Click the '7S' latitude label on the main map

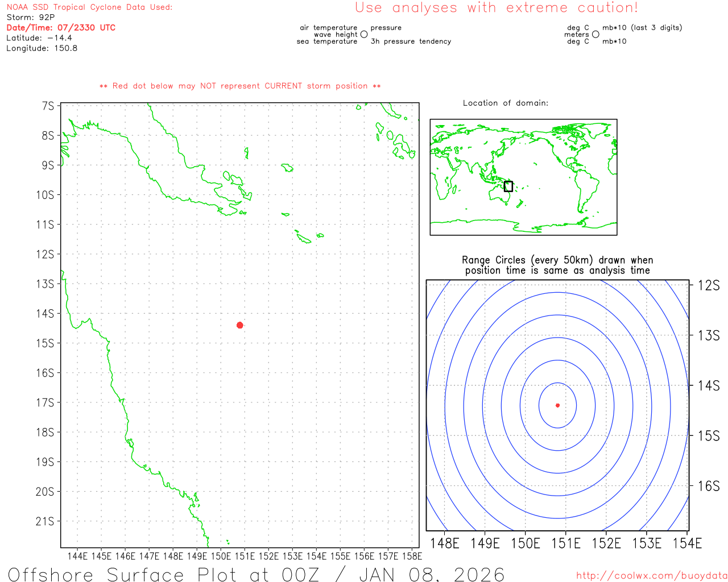(48, 106)
